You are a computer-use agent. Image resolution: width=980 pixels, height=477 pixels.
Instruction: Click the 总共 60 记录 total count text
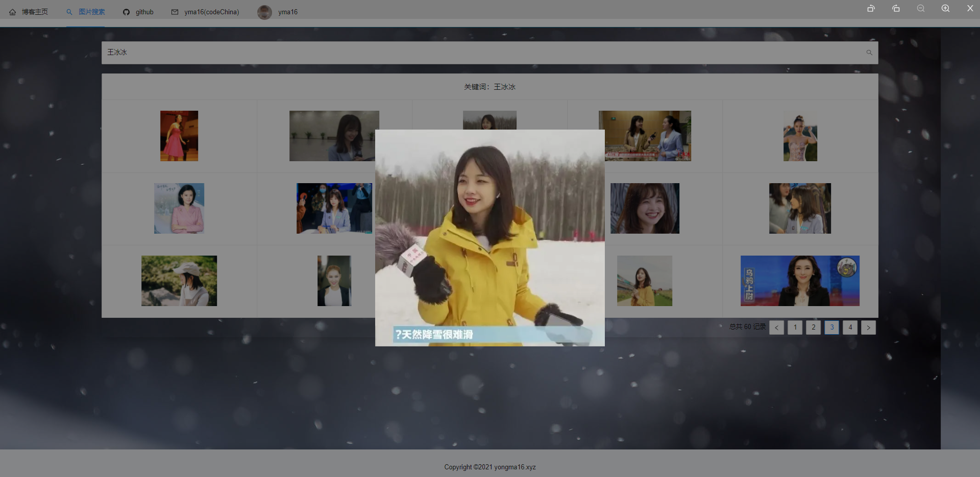point(747,327)
